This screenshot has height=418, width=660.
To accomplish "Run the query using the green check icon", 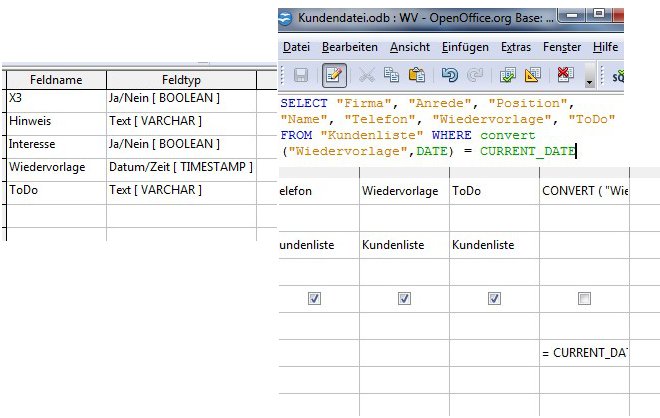I will pyautogui.click(x=508, y=75).
